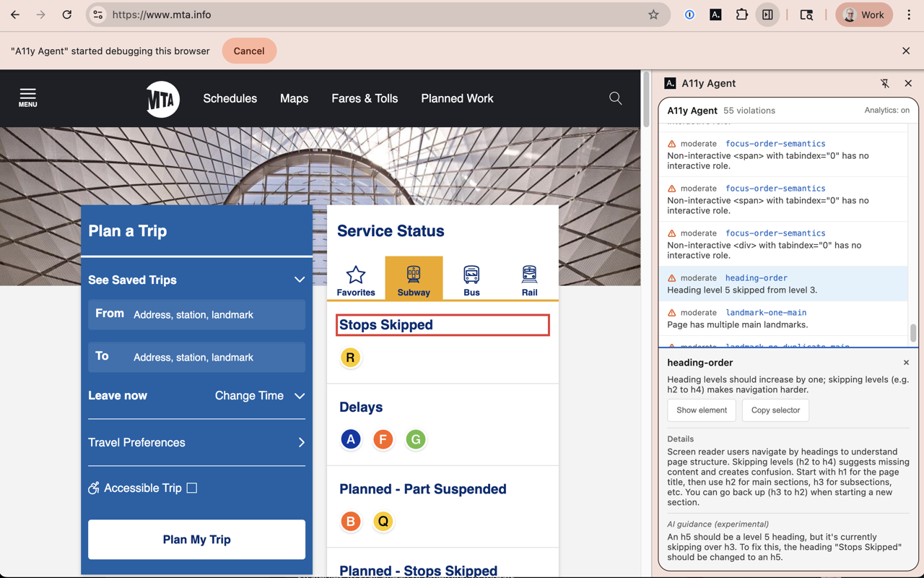Open the Work profile button
The image size is (924, 578).
pyautogui.click(x=864, y=14)
